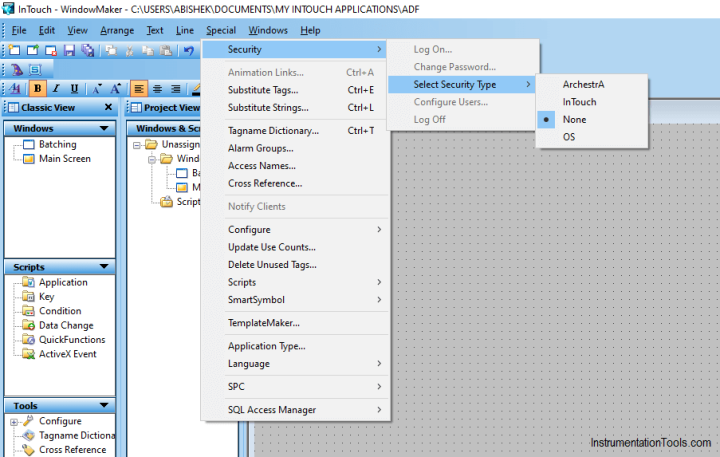Screen dimensions: 720x457
Task: Open the Line menu
Action: (185, 30)
